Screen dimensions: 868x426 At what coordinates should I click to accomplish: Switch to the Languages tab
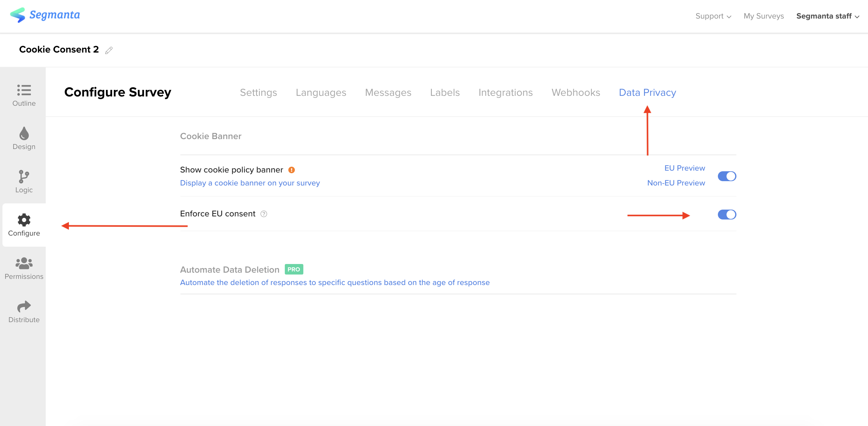tap(321, 92)
